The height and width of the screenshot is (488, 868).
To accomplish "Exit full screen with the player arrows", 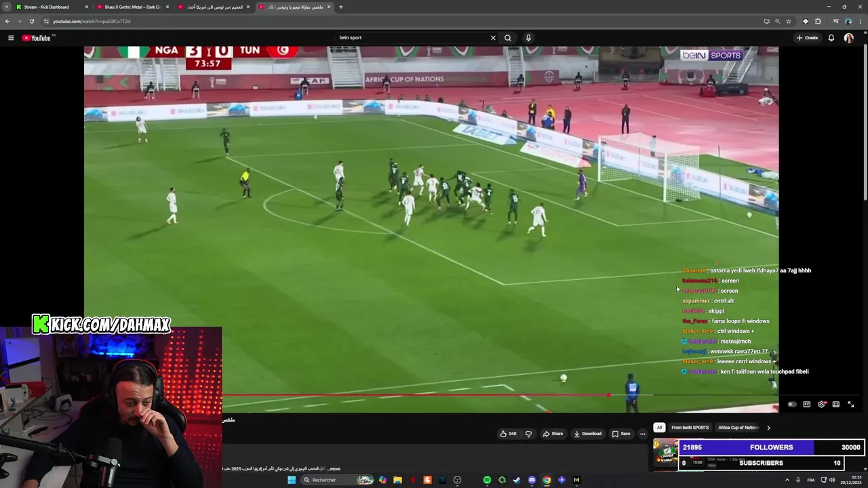I will [x=851, y=405].
